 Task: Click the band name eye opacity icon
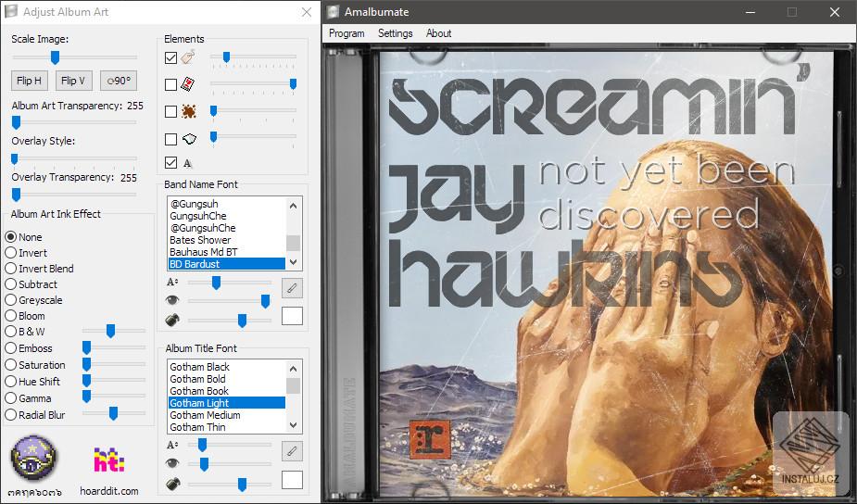pyautogui.click(x=172, y=300)
